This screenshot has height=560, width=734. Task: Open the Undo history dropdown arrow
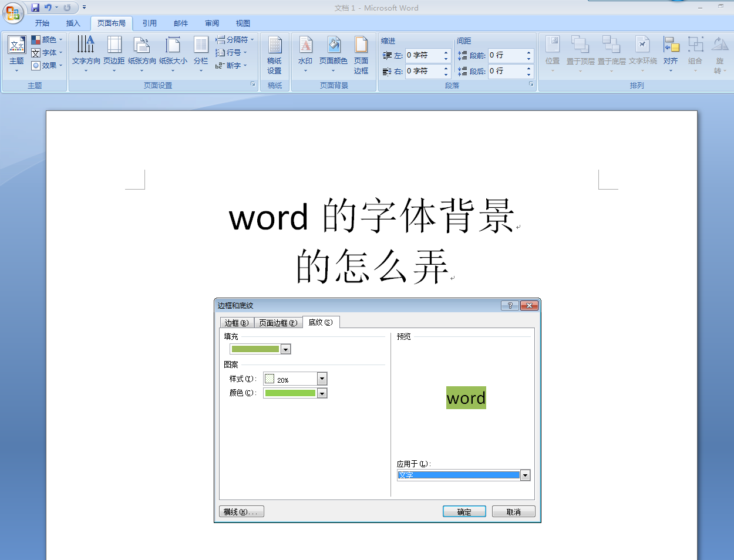(57, 8)
